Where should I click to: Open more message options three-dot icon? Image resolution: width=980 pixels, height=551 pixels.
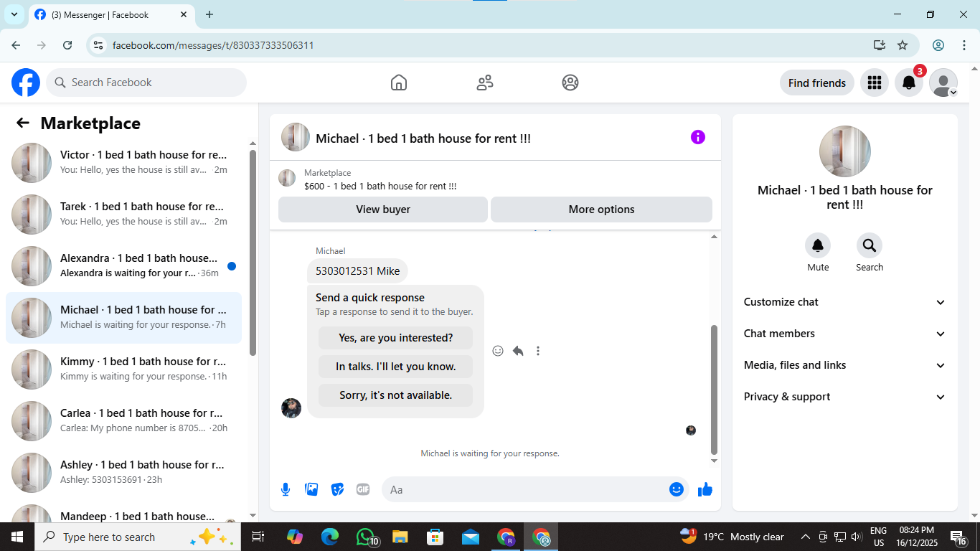click(x=538, y=351)
